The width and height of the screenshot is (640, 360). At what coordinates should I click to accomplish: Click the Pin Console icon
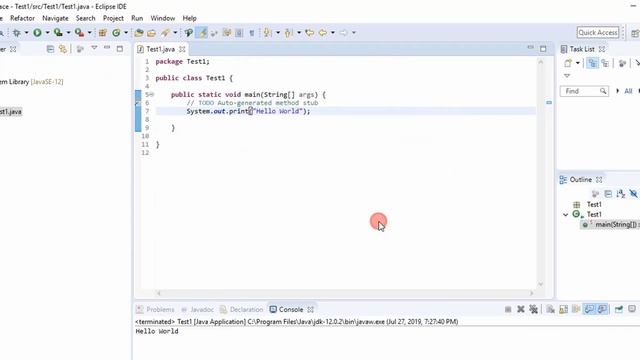pyautogui.click(x=619, y=309)
